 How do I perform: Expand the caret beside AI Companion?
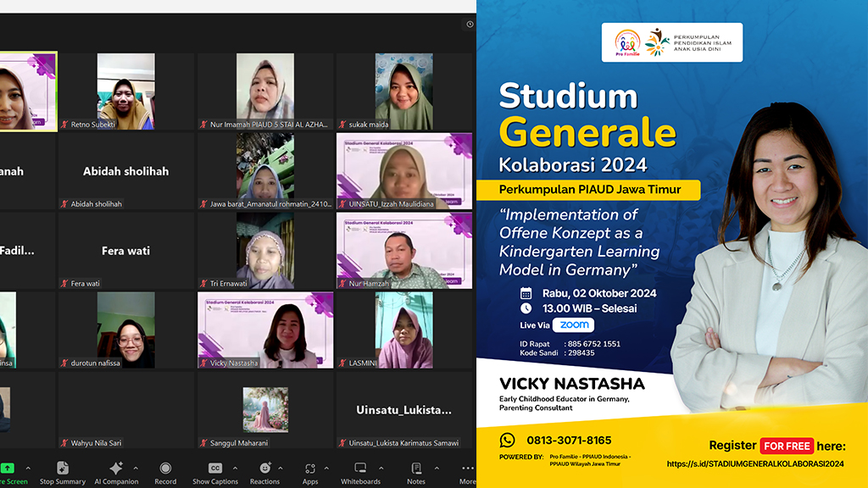[x=136, y=468]
